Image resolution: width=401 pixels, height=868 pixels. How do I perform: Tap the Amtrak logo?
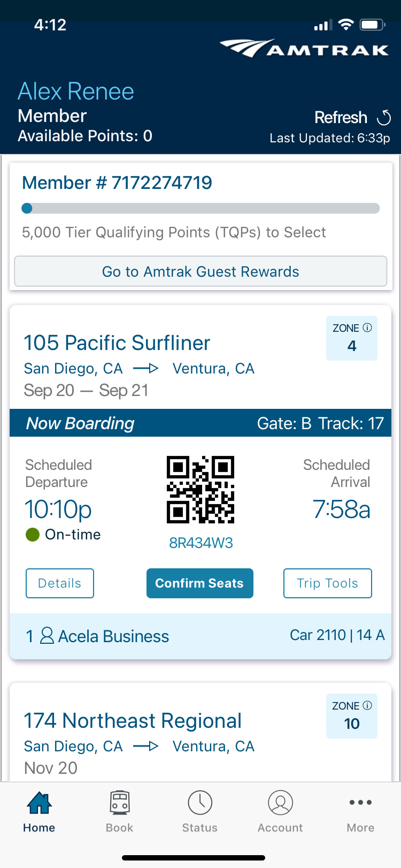coord(304,48)
